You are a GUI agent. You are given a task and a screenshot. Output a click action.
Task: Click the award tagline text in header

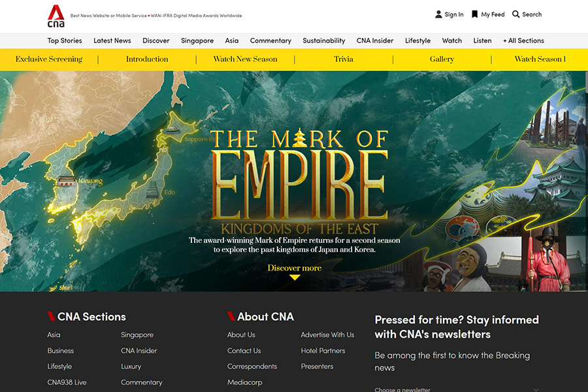coord(156,16)
